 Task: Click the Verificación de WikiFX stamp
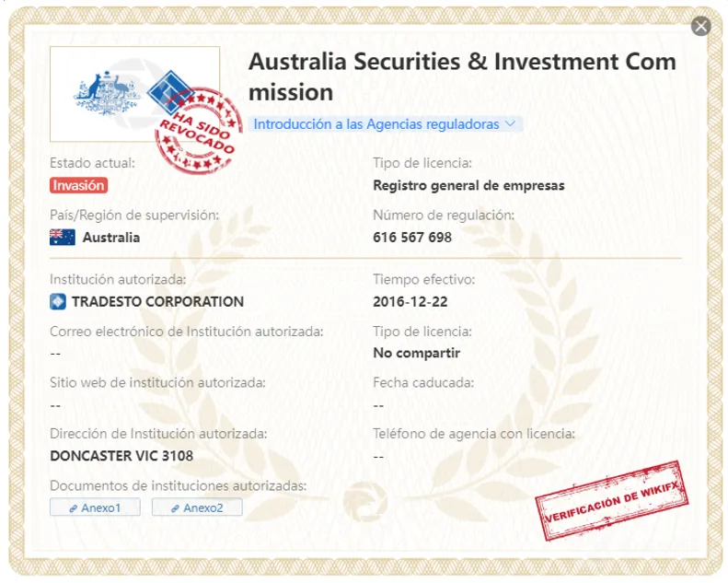(x=611, y=501)
